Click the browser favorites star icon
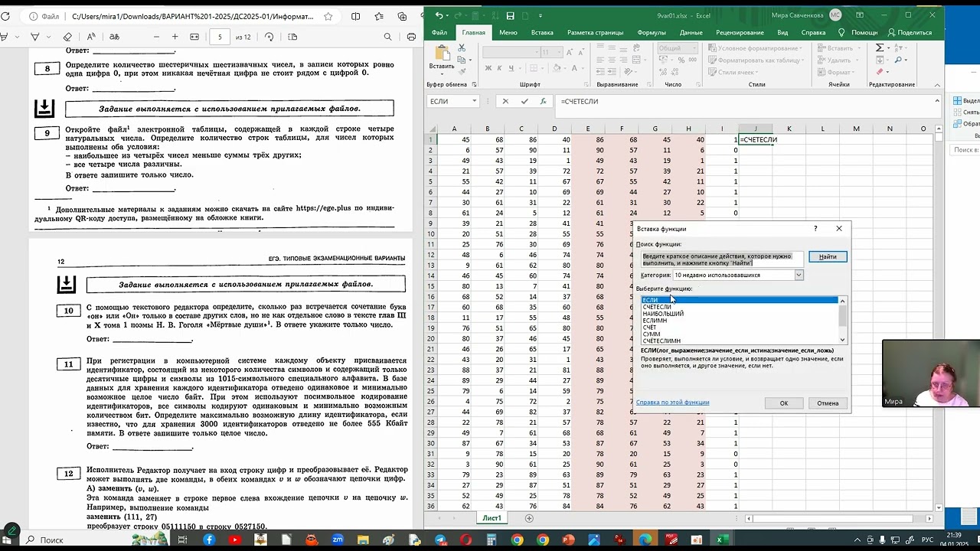This screenshot has width=980, height=551. tap(328, 16)
